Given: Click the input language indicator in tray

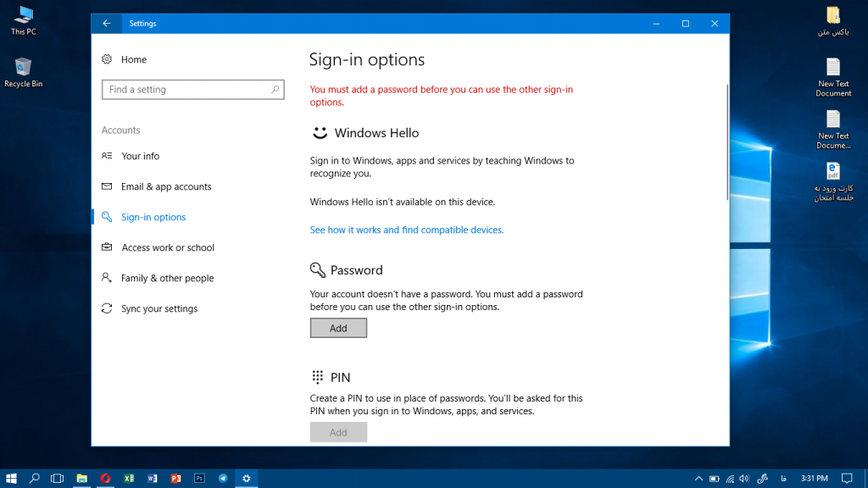Looking at the screenshot, I should [783, 479].
